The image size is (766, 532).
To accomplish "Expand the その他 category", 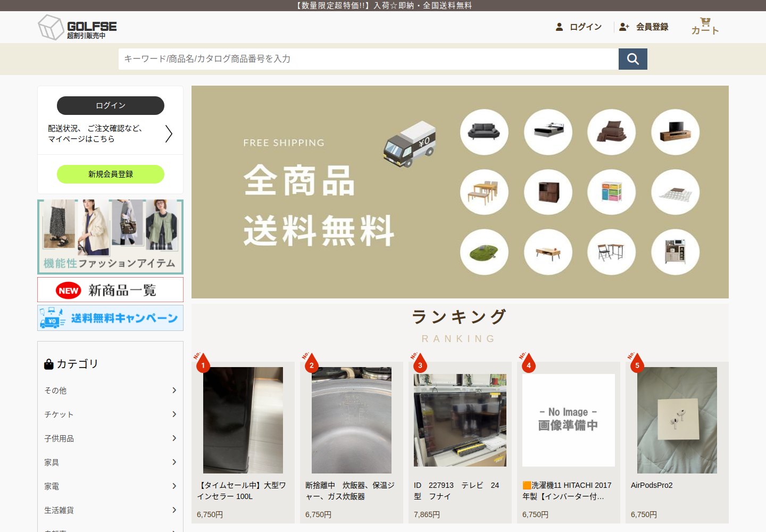I will click(110, 390).
